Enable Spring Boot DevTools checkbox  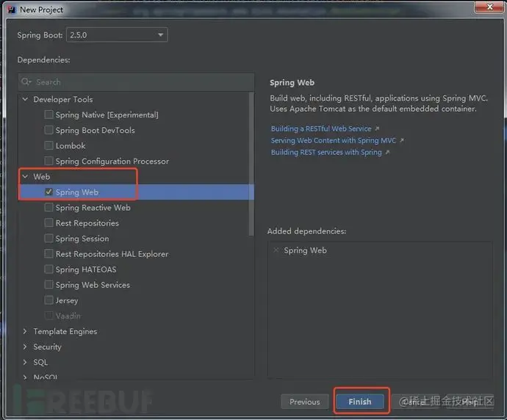48,130
